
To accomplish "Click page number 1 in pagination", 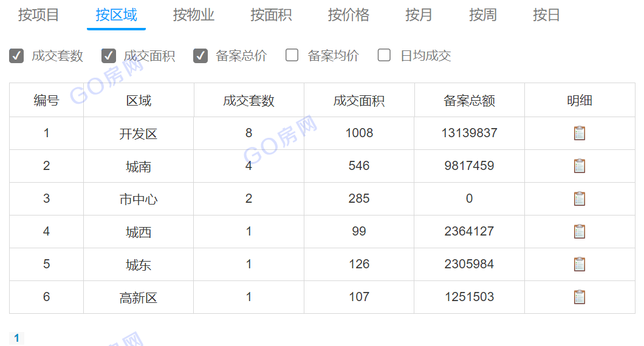I will coord(17,338).
